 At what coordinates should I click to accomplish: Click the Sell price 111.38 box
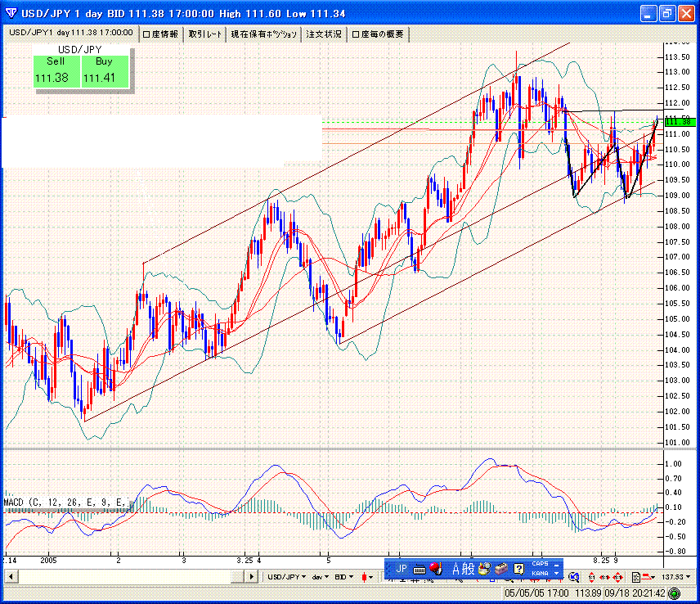coord(56,78)
